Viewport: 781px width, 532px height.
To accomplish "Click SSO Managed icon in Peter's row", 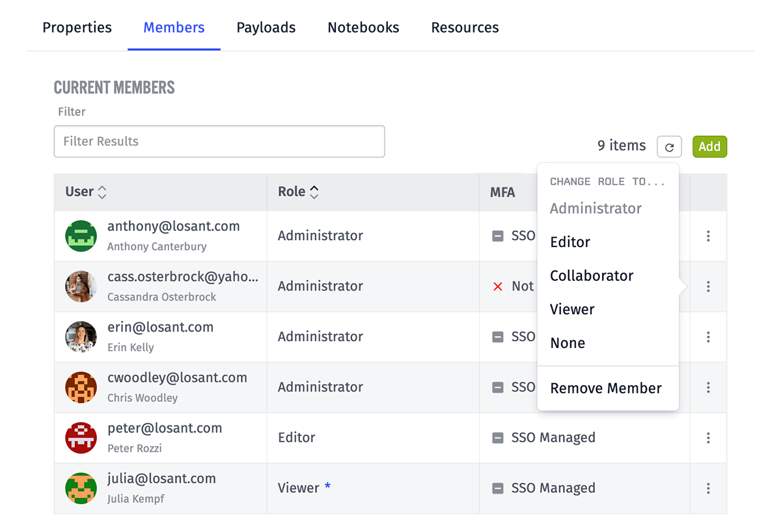I will point(498,438).
